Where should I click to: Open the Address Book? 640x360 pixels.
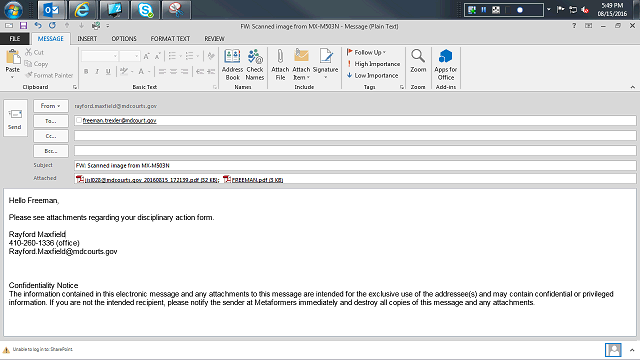click(232, 64)
